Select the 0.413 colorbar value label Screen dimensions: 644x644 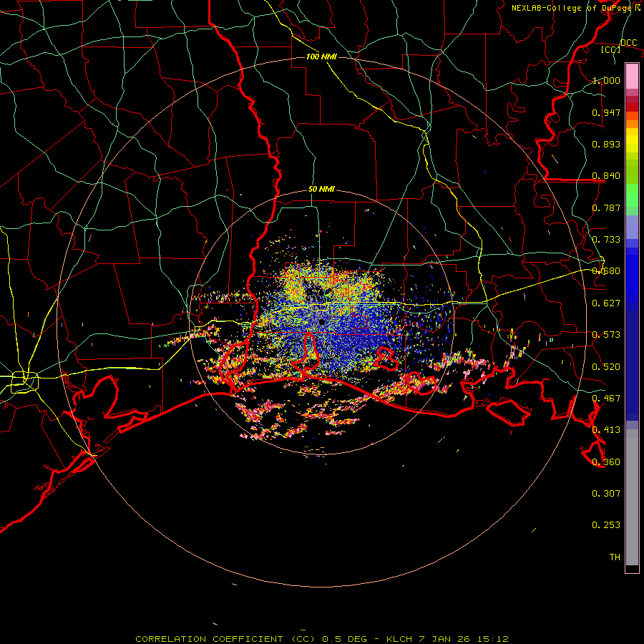pyautogui.click(x=606, y=430)
